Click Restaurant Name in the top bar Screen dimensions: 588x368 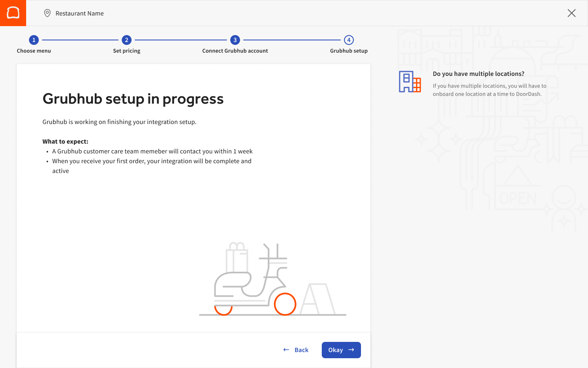[x=79, y=13]
